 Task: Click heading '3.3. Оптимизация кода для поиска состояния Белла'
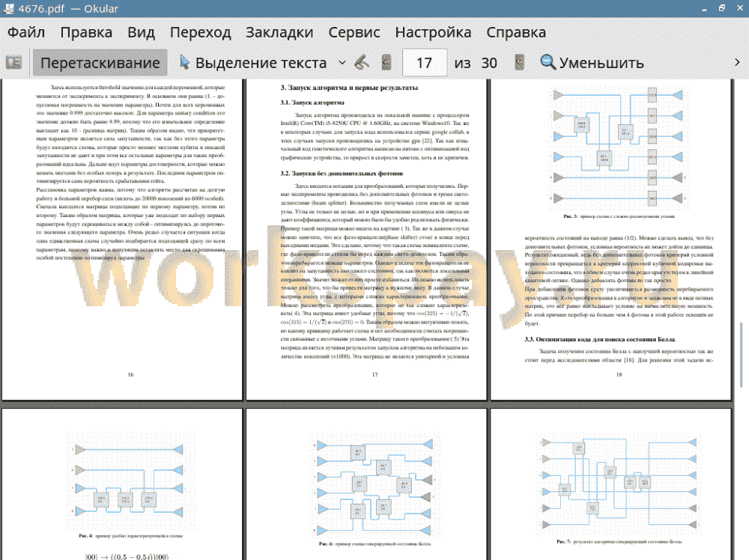tap(599, 339)
